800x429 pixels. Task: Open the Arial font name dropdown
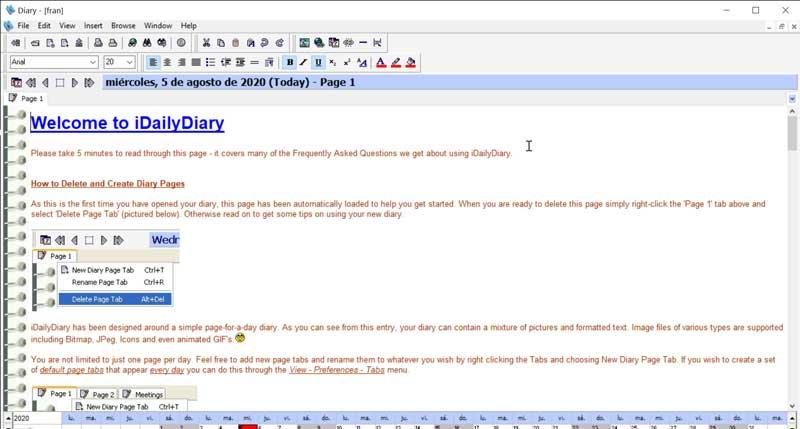[x=93, y=62]
